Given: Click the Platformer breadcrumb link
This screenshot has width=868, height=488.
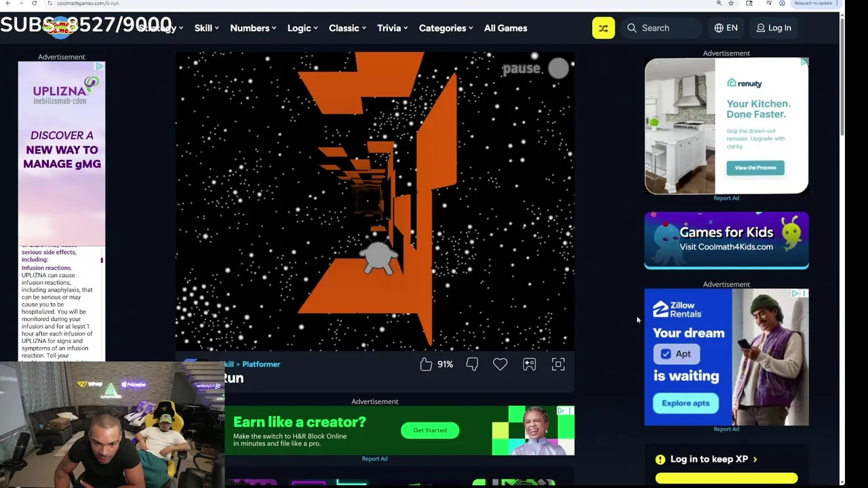Looking at the screenshot, I should pyautogui.click(x=261, y=365).
